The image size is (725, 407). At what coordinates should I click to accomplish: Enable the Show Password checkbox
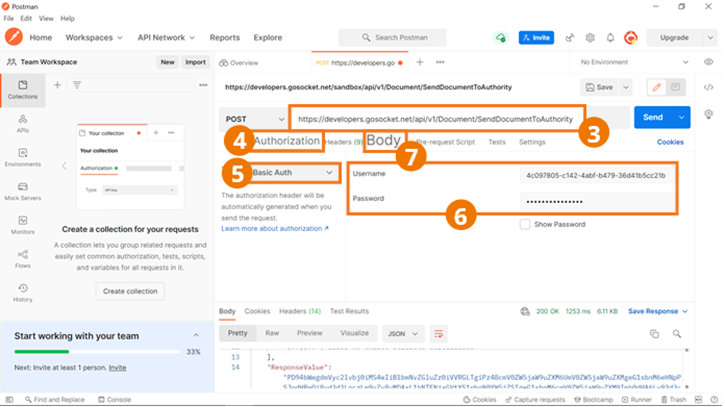click(x=525, y=224)
